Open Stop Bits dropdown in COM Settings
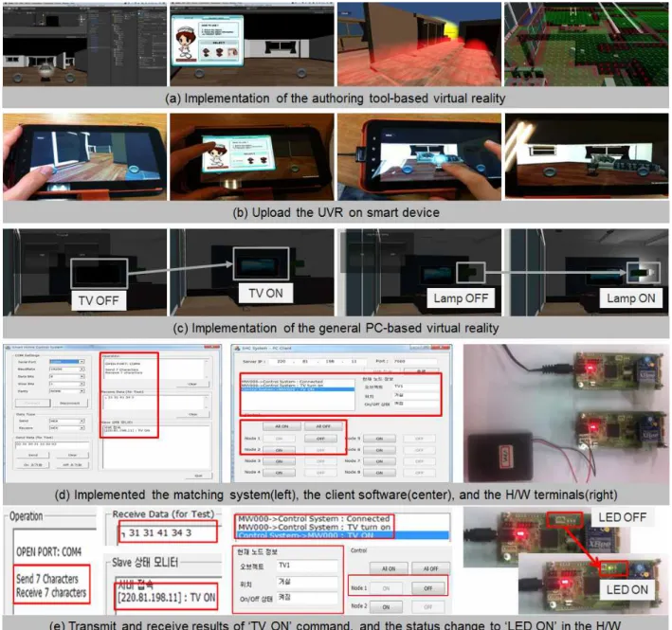Image resolution: width=672 pixels, height=630 pixels. [67, 384]
